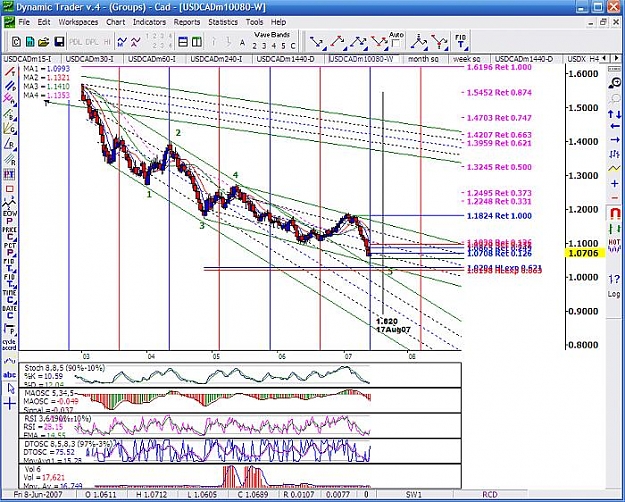Image resolution: width=625 pixels, height=502 pixels.
Task: Click the FIB T tool in the top toolbar
Action: point(461,41)
